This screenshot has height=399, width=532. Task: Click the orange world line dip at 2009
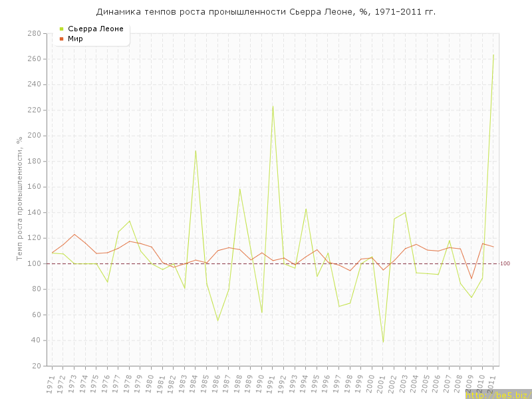click(x=471, y=278)
